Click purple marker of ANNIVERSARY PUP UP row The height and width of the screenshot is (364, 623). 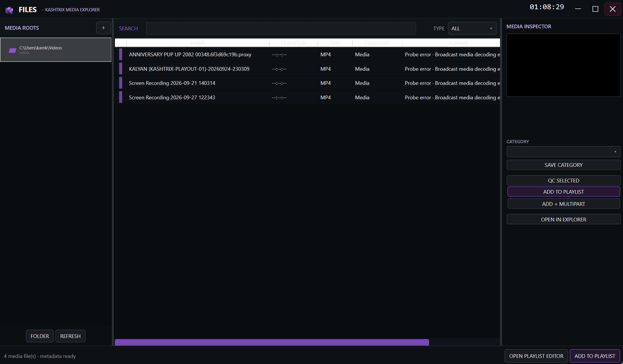pos(121,55)
